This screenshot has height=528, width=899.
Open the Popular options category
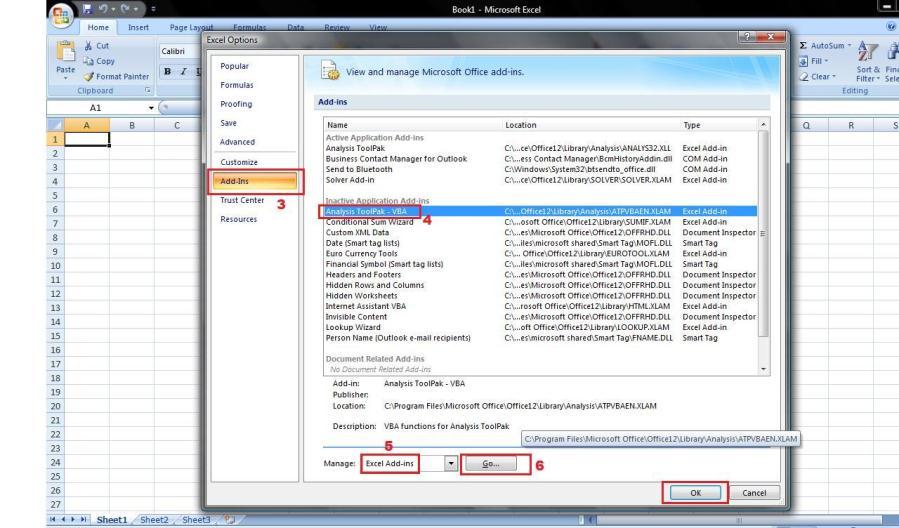tap(234, 66)
